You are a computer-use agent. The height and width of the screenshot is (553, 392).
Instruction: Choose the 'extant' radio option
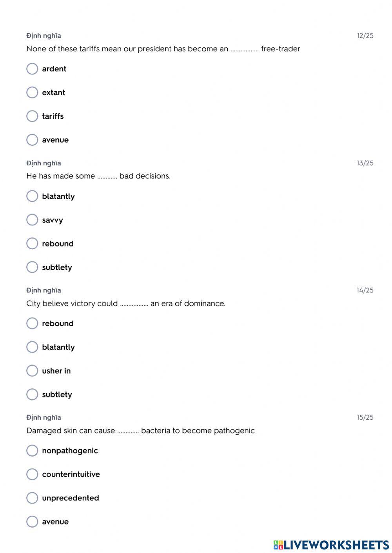tap(32, 92)
